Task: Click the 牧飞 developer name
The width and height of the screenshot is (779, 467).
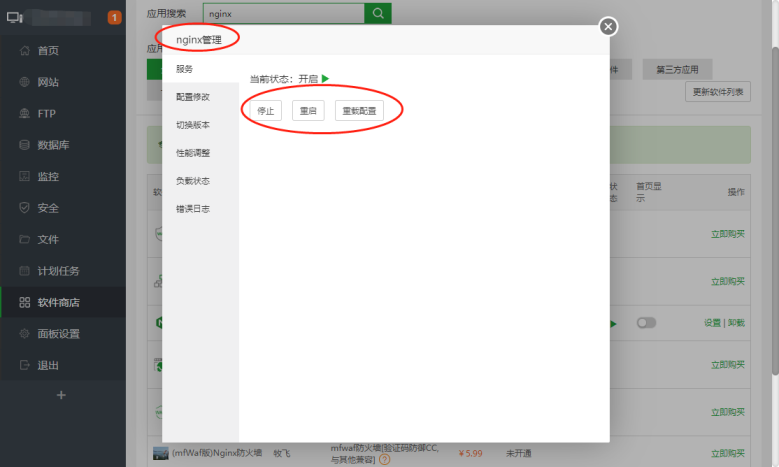Action: click(282, 453)
